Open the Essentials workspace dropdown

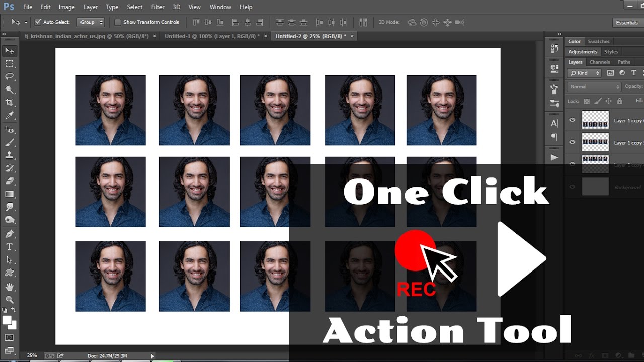click(x=627, y=22)
